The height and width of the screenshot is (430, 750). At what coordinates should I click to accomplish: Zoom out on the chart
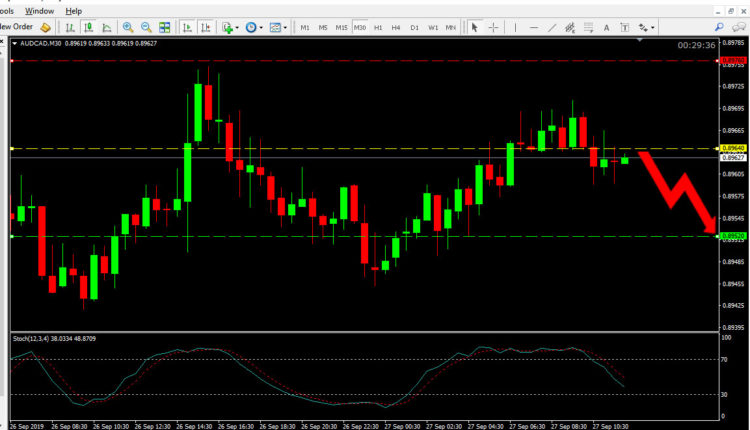pyautogui.click(x=146, y=28)
